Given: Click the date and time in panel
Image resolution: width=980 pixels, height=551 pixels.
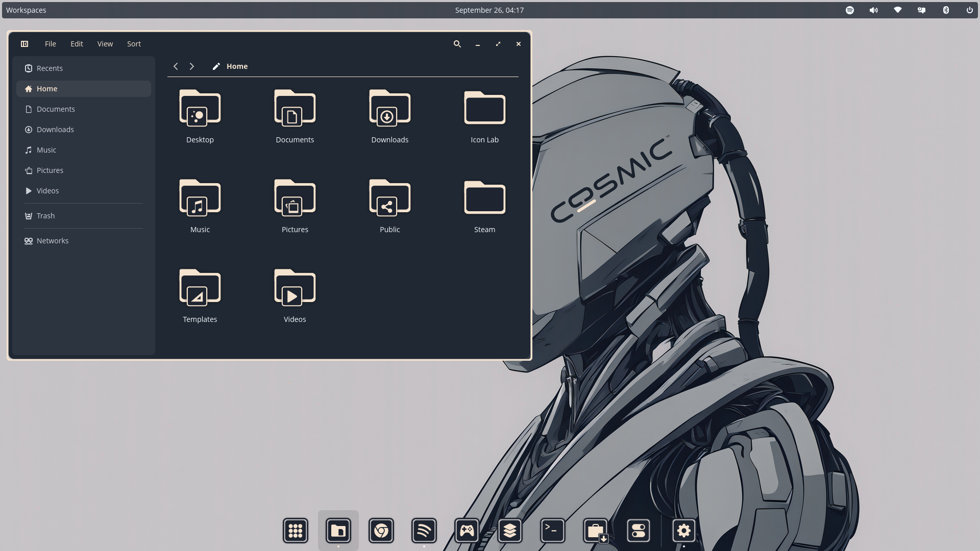Looking at the screenshot, I should point(489,10).
